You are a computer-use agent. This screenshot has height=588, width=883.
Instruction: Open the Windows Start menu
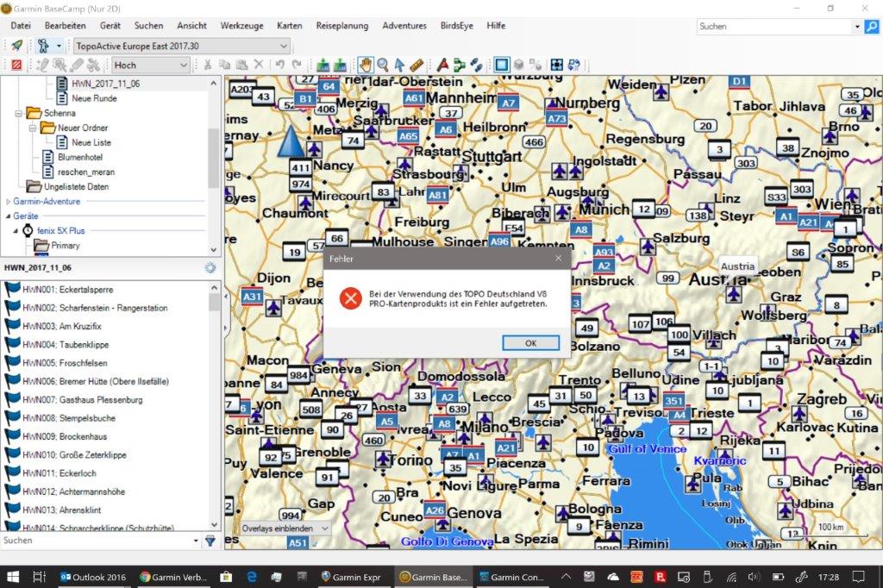tap(12, 577)
